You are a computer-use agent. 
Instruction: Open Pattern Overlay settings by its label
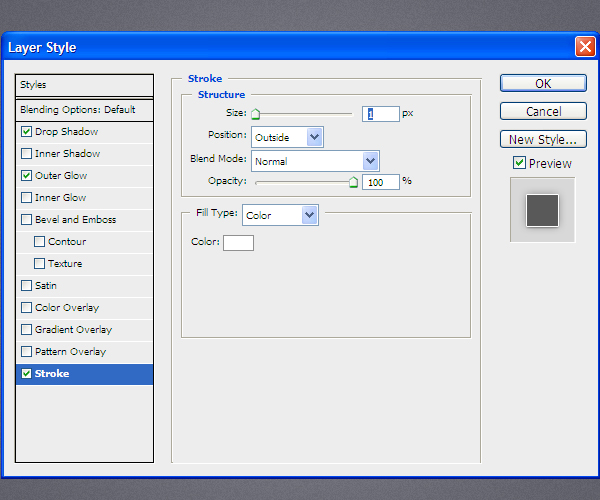pos(70,352)
